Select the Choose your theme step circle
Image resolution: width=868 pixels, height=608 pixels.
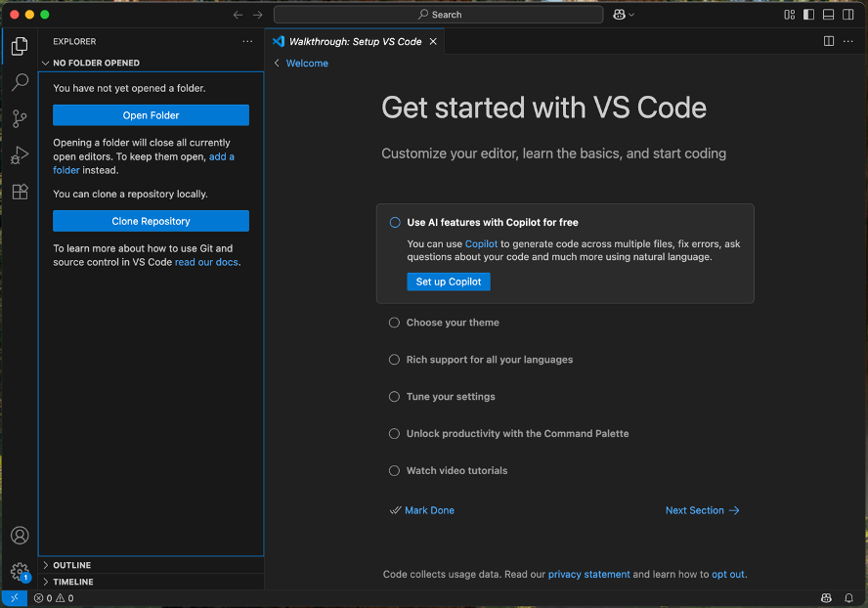coord(394,323)
